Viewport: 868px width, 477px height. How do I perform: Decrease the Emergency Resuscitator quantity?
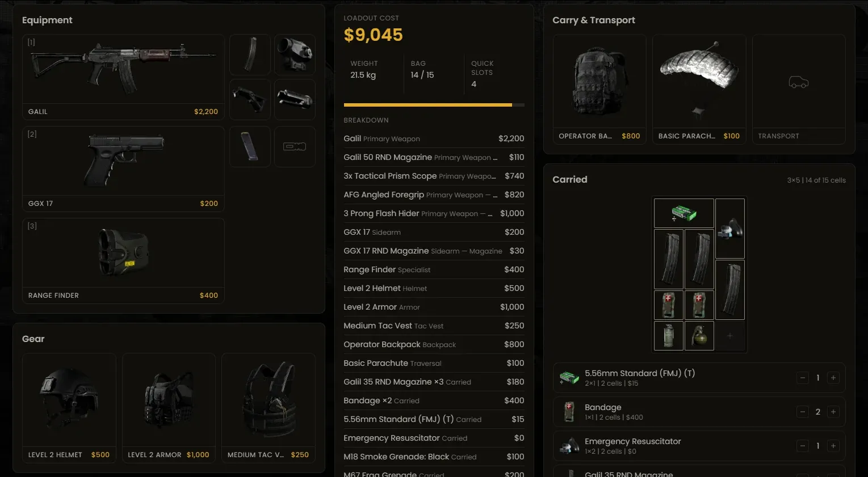click(x=803, y=446)
